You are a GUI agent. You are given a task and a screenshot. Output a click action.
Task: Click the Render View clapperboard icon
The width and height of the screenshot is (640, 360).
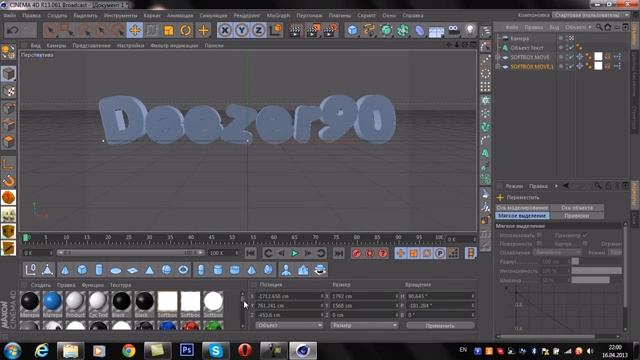pyautogui.click(x=295, y=31)
